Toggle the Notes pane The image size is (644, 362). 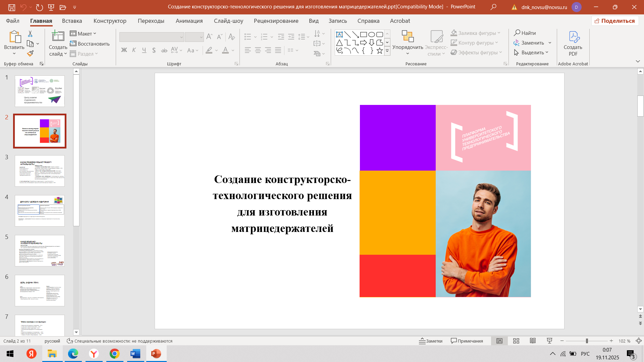coord(431,341)
